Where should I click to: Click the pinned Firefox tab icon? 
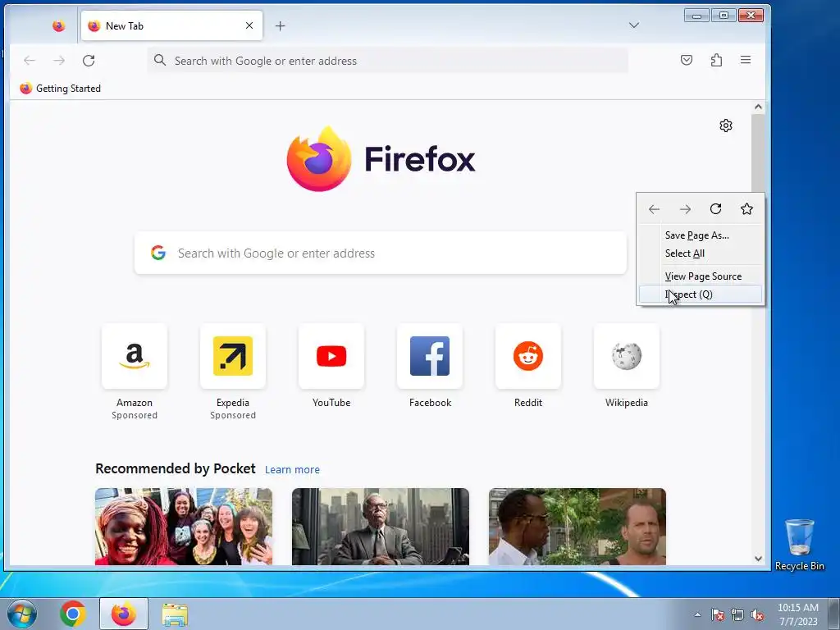tap(58, 25)
